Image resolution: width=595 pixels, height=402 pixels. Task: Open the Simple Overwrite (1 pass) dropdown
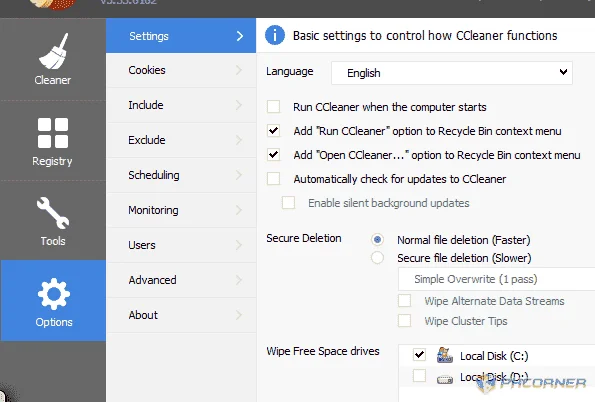(496, 279)
